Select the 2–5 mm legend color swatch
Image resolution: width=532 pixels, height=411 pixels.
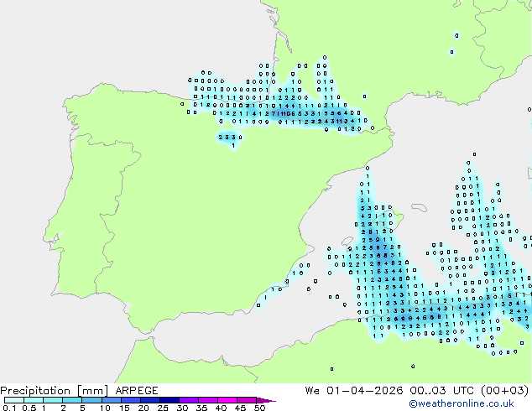(72, 400)
